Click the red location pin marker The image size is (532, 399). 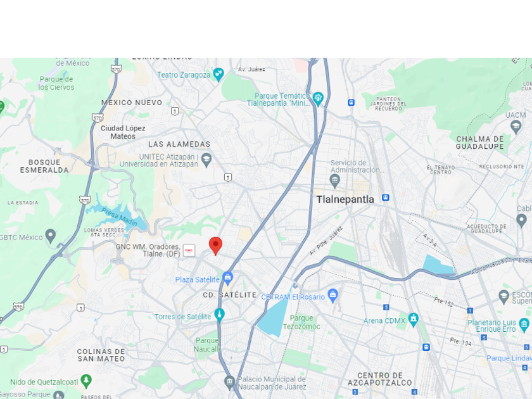pos(215,246)
